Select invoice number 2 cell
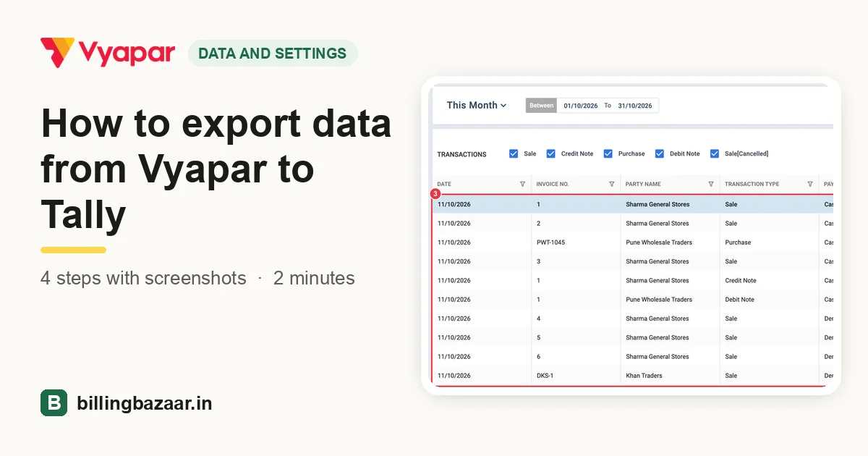 point(538,224)
